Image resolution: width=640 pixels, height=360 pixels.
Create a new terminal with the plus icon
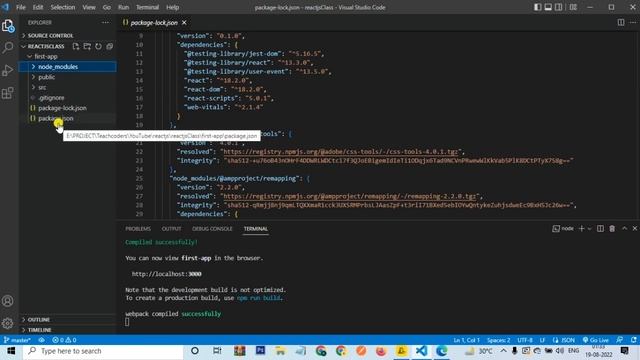pyautogui.click(x=582, y=229)
